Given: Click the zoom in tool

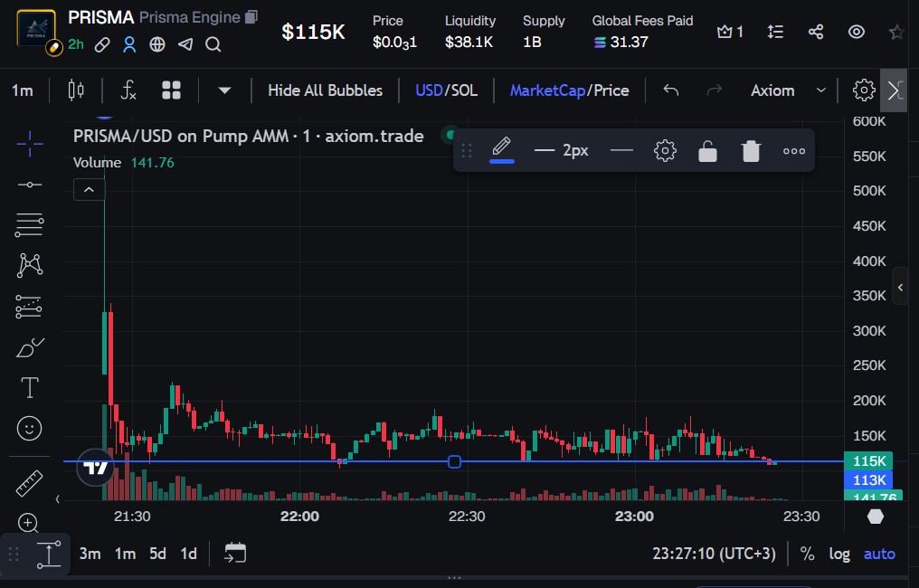Looking at the screenshot, I should (28, 522).
